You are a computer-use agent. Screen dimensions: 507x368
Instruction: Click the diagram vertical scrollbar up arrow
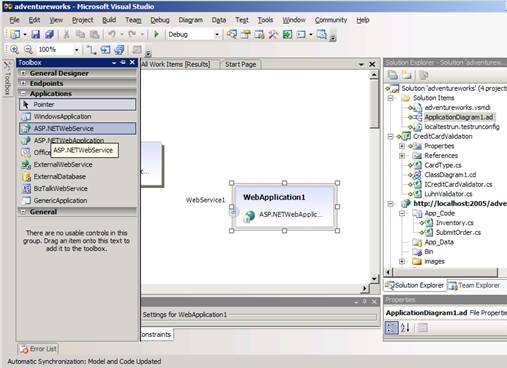pos(374,75)
